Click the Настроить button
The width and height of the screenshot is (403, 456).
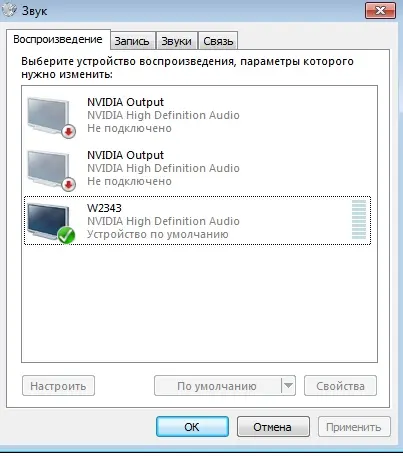coord(58,386)
